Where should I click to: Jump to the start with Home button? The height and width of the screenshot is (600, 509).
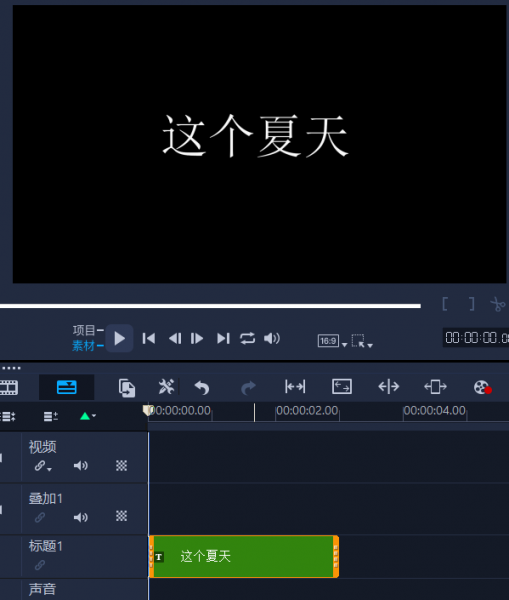[149, 338]
